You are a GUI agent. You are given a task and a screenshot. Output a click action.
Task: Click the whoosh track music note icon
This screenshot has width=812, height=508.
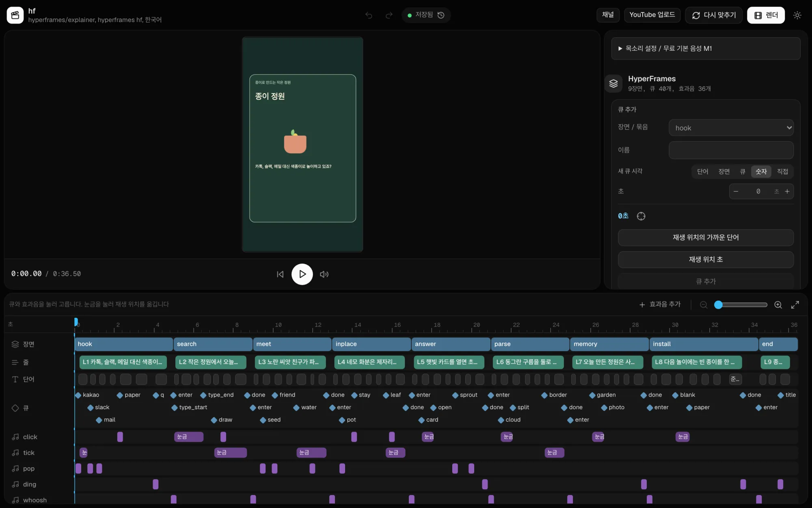tap(15, 500)
